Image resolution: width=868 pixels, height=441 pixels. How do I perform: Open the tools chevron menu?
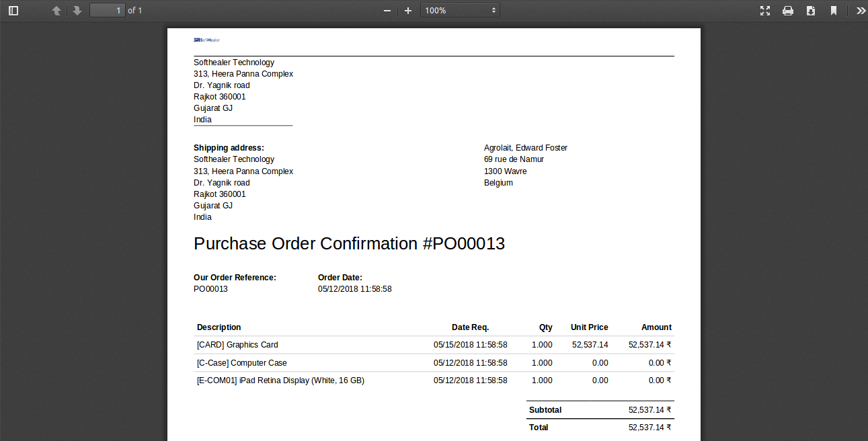pyautogui.click(x=861, y=11)
